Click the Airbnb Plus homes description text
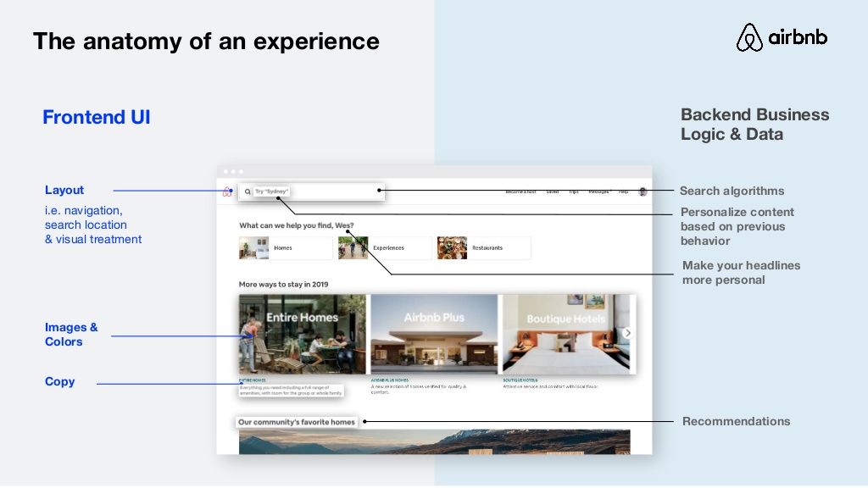The height and width of the screenshot is (488, 868). pos(419,389)
